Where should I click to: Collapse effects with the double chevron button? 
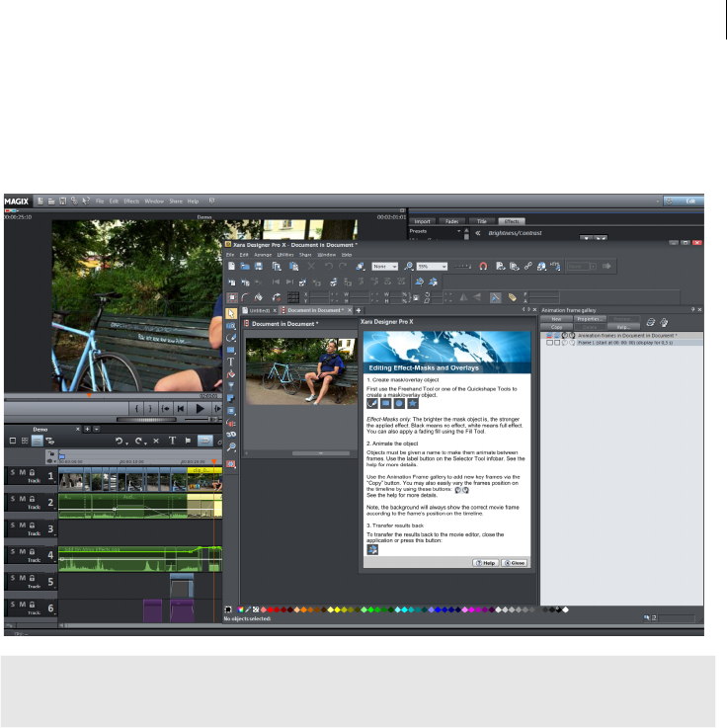tap(477, 233)
